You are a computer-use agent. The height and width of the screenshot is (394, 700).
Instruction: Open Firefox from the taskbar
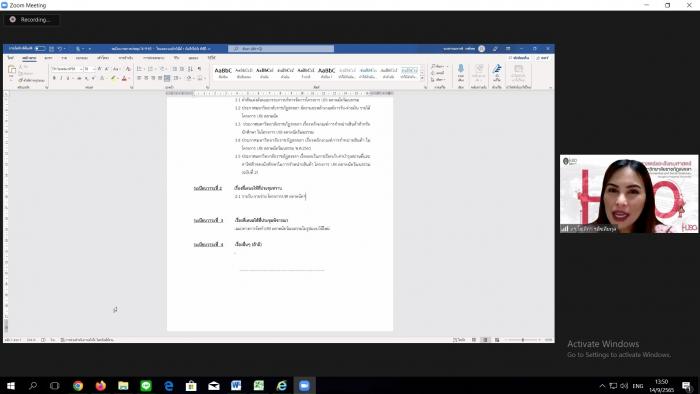coord(100,386)
